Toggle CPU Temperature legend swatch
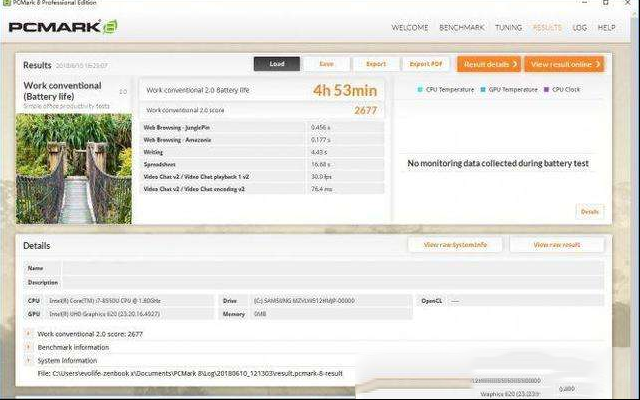 (420, 89)
